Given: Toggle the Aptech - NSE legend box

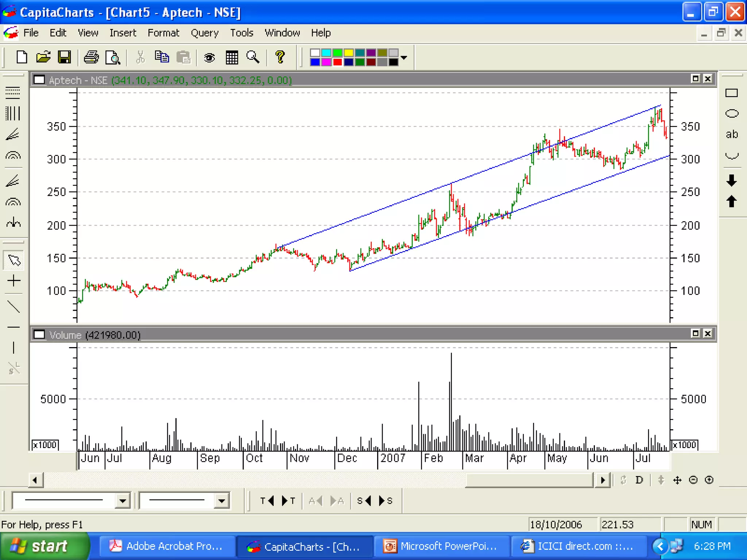Looking at the screenshot, I should 39,80.
